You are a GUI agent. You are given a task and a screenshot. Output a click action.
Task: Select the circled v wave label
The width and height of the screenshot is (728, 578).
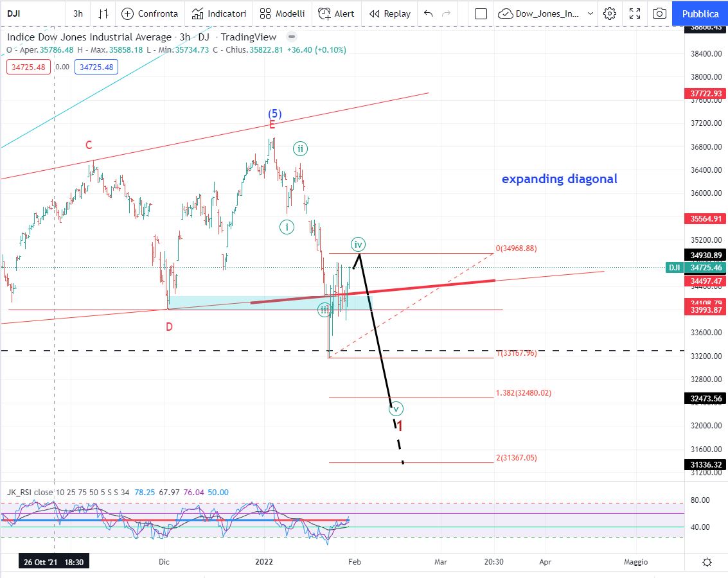pyautogui.click(x=396, y=409)
